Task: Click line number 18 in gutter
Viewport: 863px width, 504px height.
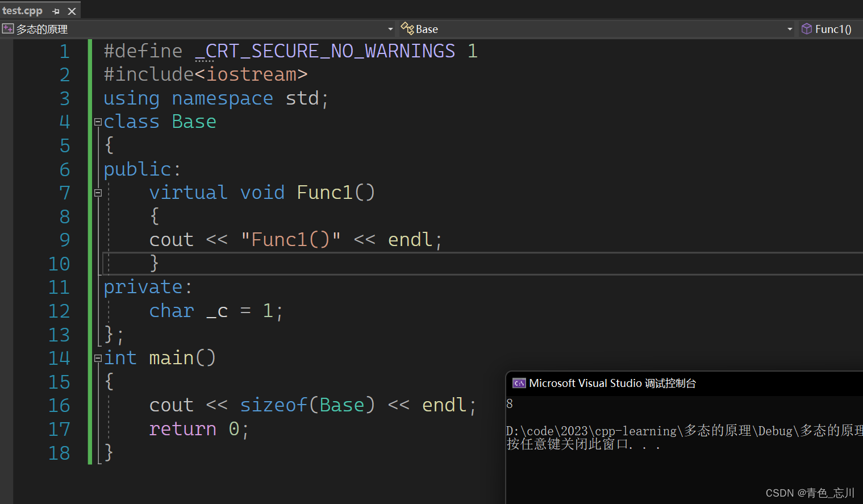Action: point(59,453)
